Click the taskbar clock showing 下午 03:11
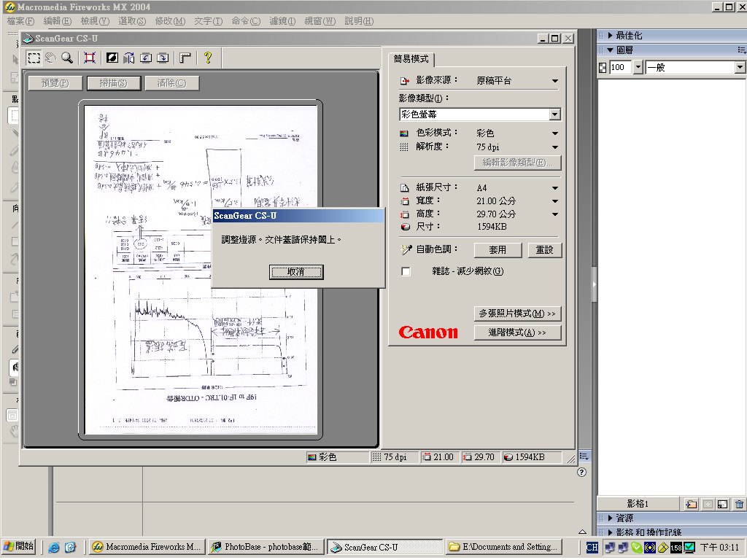The image size is (747, 560). pos(720,548)
